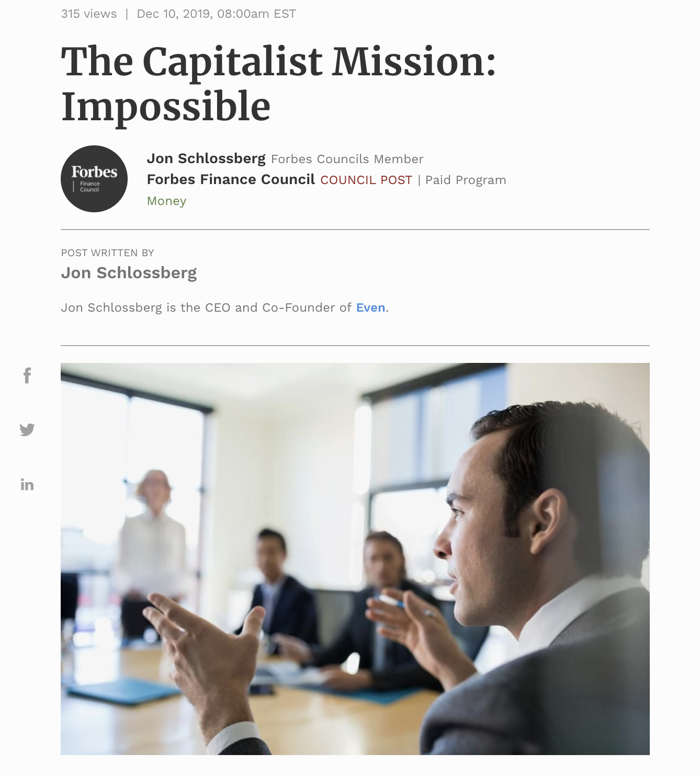Click the article publish date

pyautogui.click(x=173, y=14)
